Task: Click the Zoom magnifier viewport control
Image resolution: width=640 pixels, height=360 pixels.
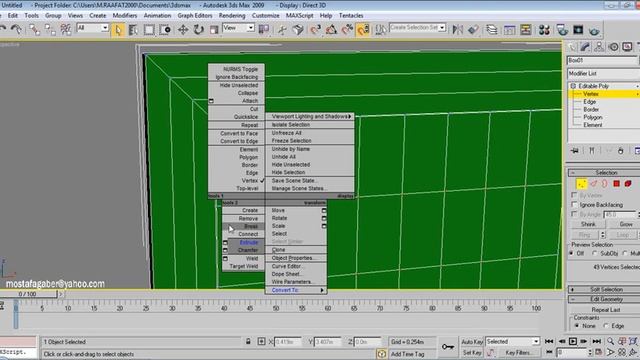Action: tap(610, 341)
